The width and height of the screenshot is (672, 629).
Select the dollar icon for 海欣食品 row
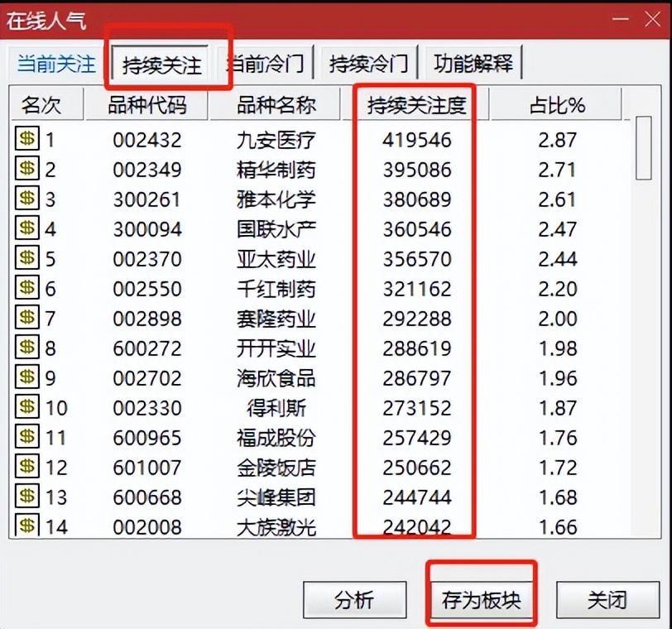click(x=27, y=378)
